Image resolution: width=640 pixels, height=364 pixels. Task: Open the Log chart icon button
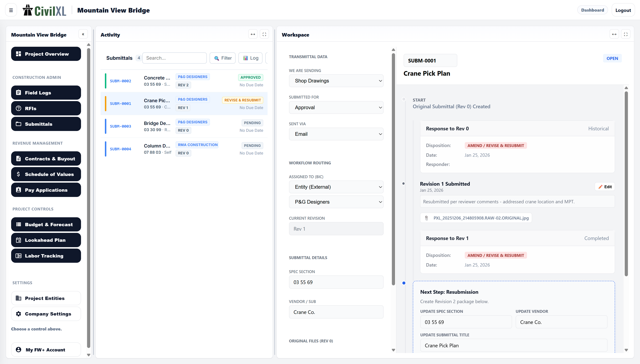tap(251, 58)
